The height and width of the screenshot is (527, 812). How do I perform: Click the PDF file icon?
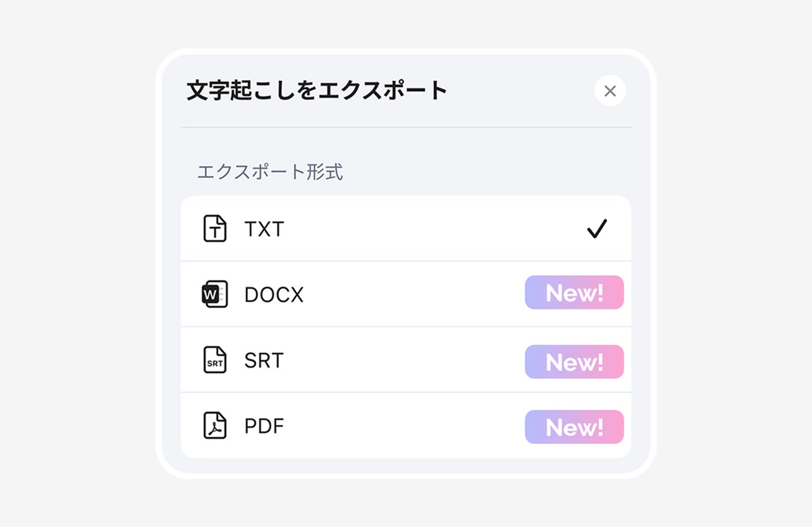point(215,426)
